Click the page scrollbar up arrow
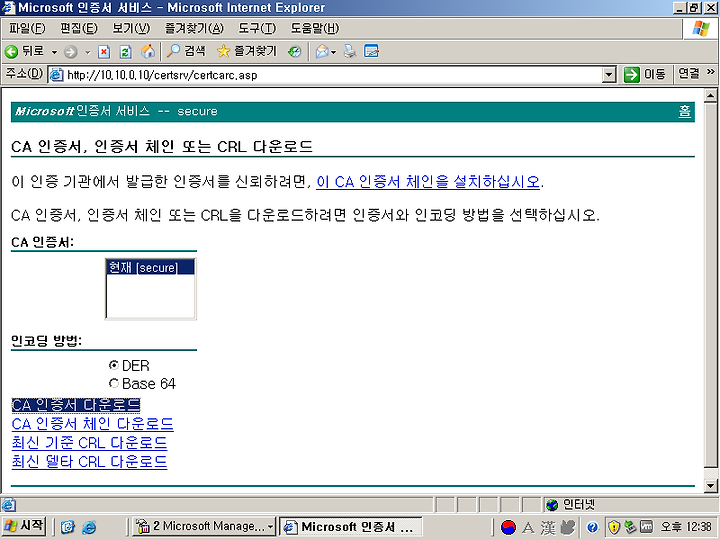This screenshot has width=720, height=540. 710,96
